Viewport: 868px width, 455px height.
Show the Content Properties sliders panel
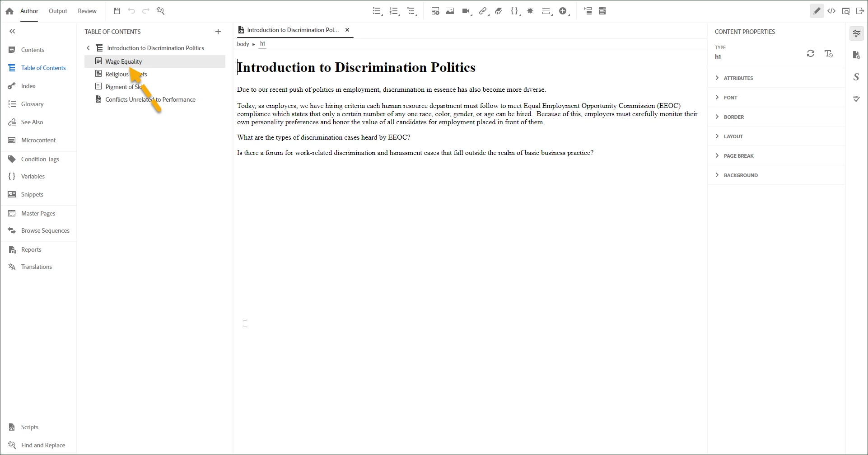coord(857,33)
